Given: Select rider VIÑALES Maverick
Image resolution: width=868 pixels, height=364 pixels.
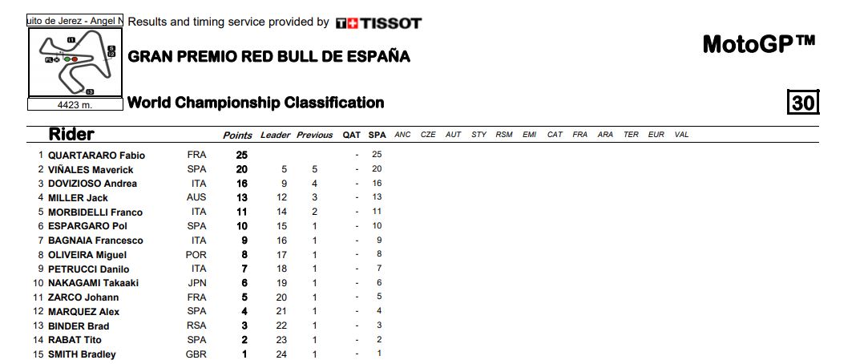Looking at the screenshot, I should tap(91, 170).
